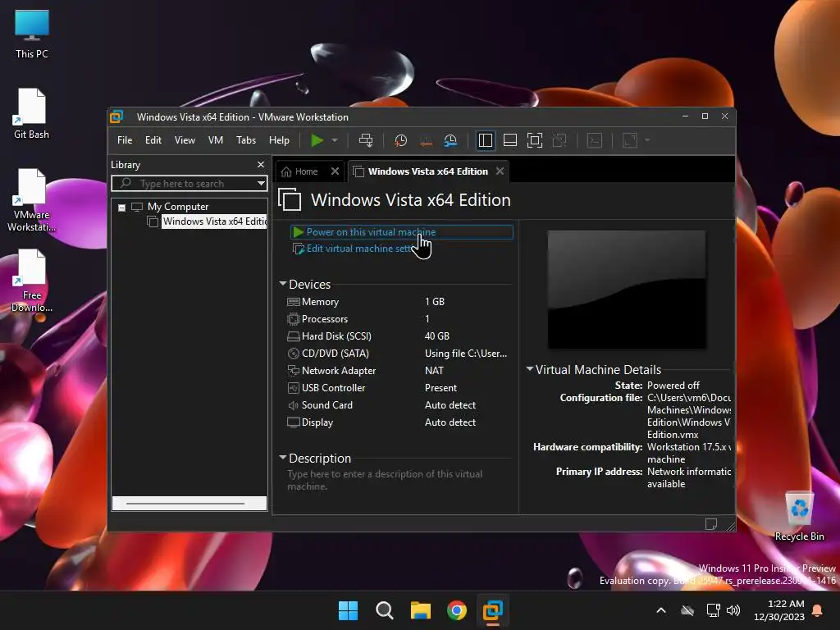840x630 pixels.
Task: Click the Unity mode toolbar icon
Action: tap(559, 140)
